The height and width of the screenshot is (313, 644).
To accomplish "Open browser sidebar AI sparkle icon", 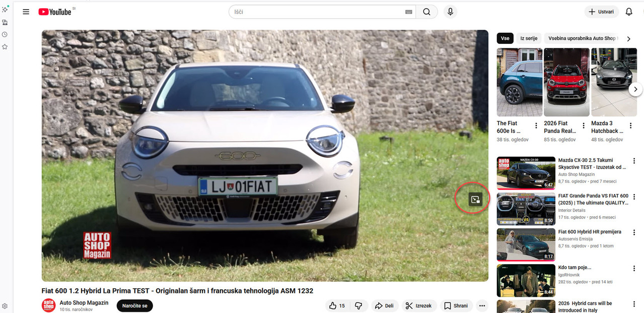I will [x=5, y=9].
